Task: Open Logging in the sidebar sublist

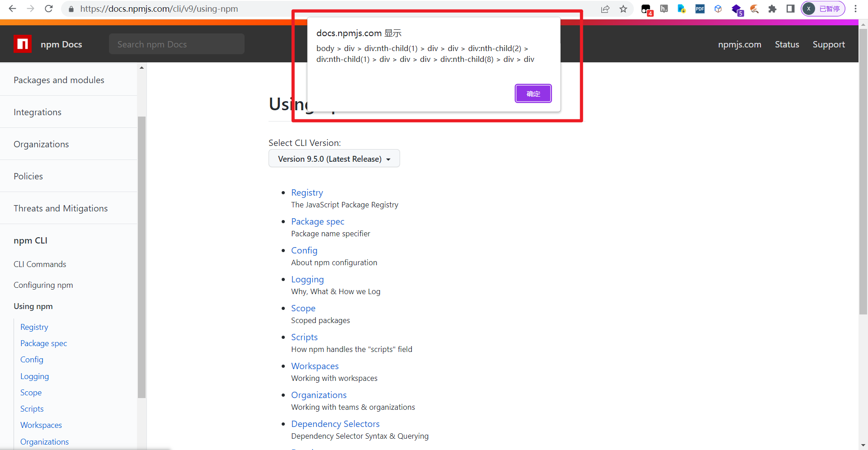Action: 34,376
